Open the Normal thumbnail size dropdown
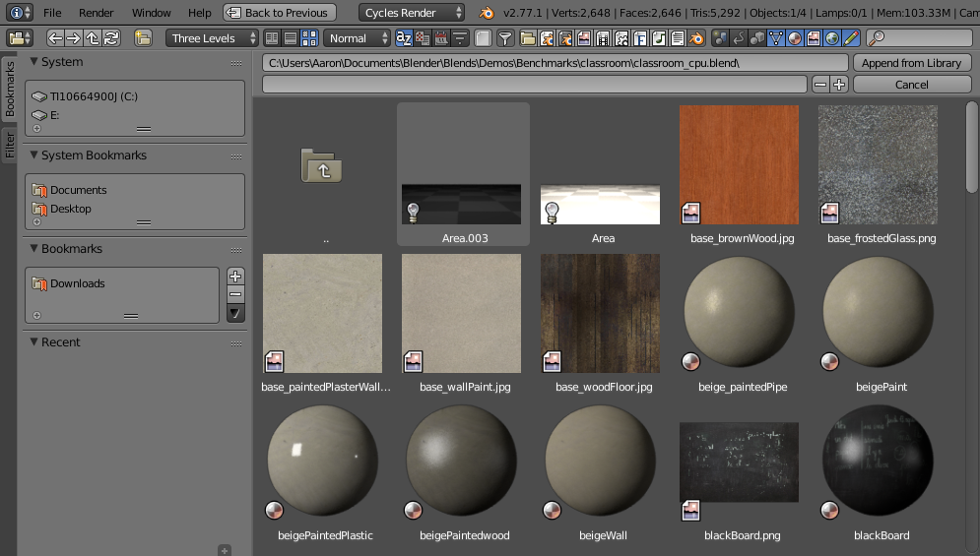980x556 pixels. 357,38
